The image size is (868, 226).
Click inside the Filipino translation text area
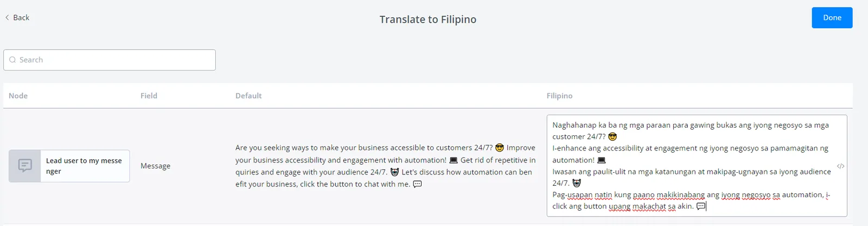(x=697, y=166)
